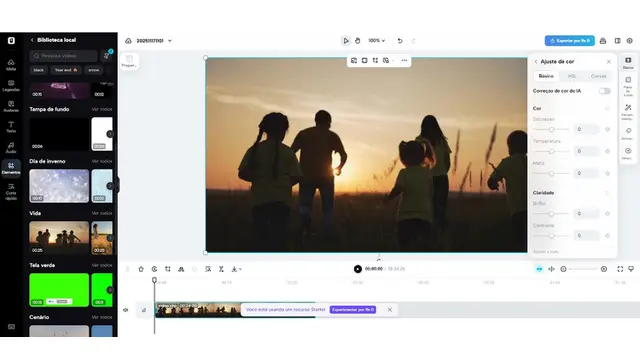Open the project name dropdown
Screen dimensions: 640x360
tap(170, 41)
